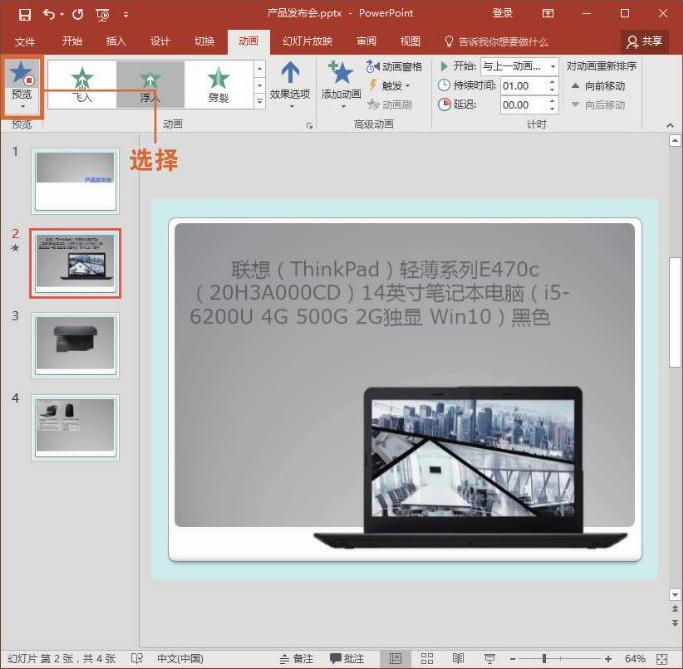Decrease delay with down spinner
This screenshot has height=669, width=683.
point(552,109)
